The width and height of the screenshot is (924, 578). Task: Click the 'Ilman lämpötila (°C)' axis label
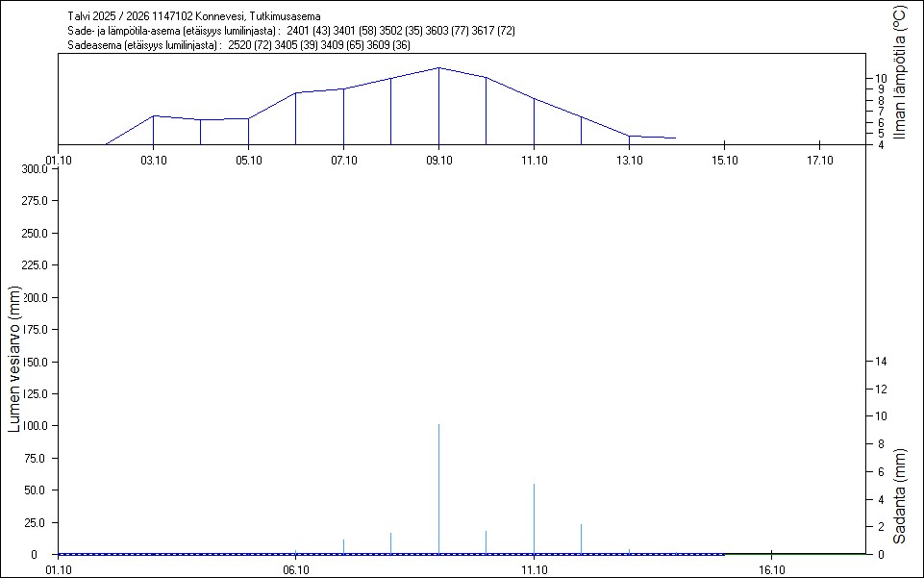pos(899,72)
